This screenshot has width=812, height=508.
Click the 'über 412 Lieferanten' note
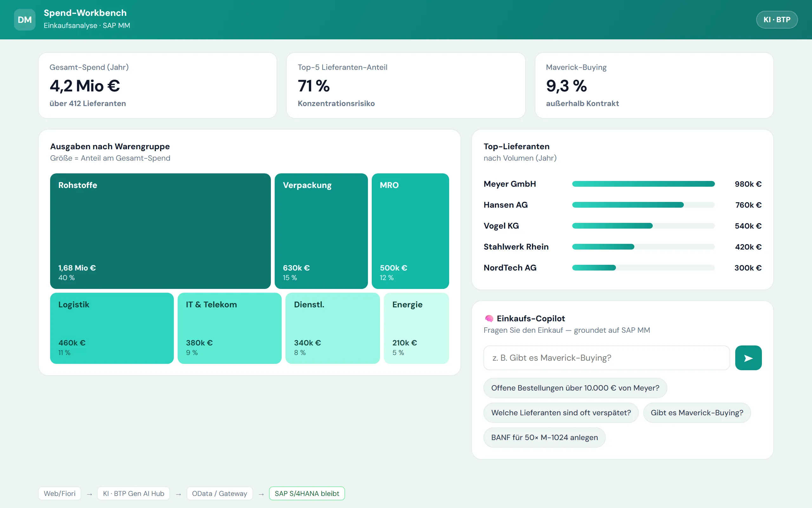(x=88, y=104)
